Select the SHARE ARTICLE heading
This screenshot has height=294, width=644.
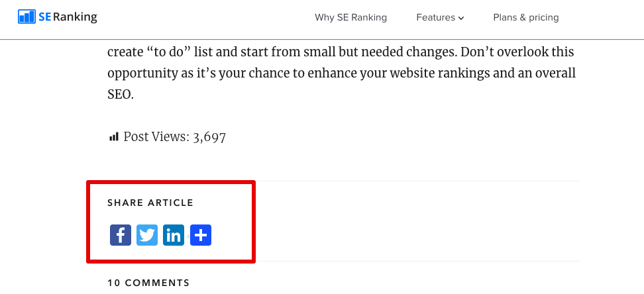coord(150,203)
